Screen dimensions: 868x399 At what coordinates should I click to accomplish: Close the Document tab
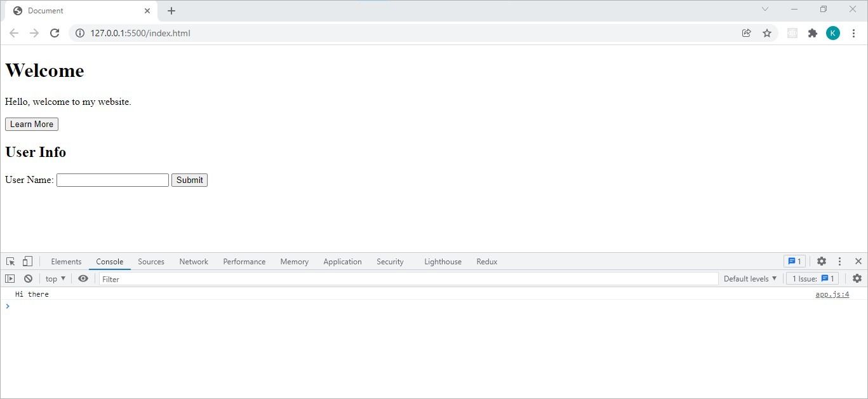pyautogui.click(x=147, y=11)
